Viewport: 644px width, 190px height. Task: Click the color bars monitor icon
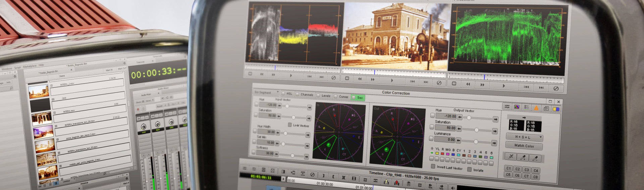pos(517,107)
